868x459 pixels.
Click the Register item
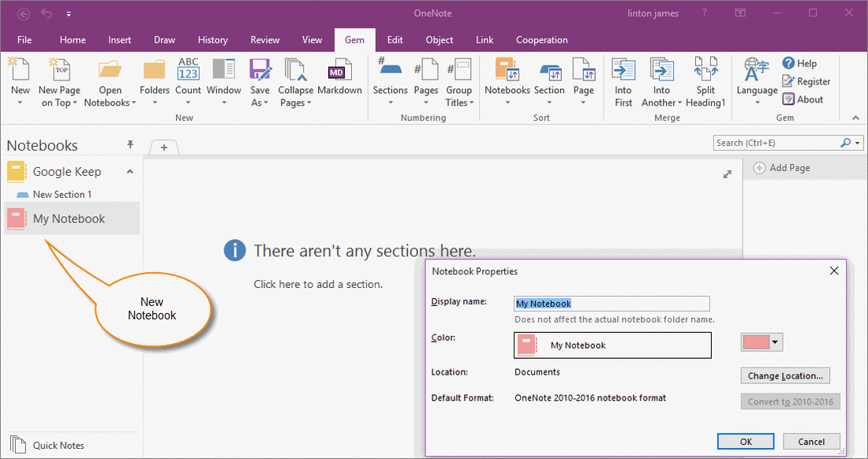point(806,81)
